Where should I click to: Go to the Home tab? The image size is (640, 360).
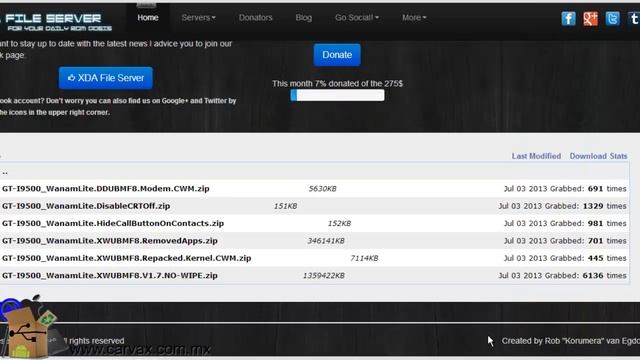(148, 18)
